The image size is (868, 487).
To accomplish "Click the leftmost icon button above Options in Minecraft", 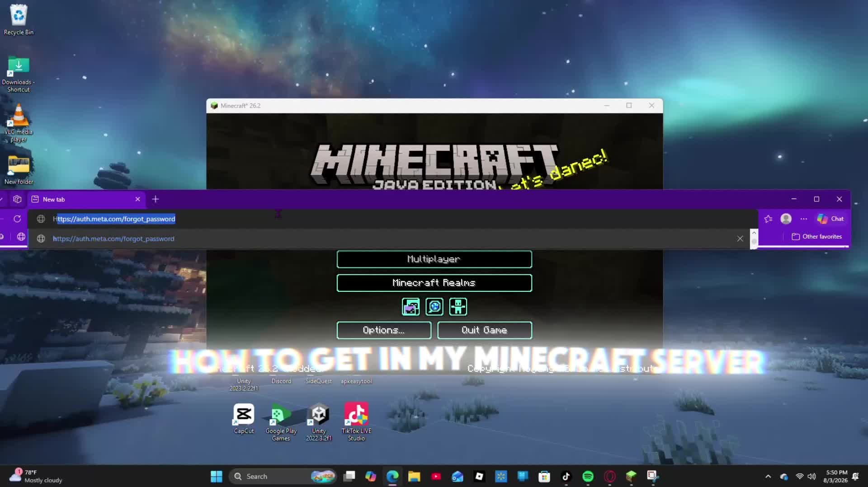I will (410, 307).
